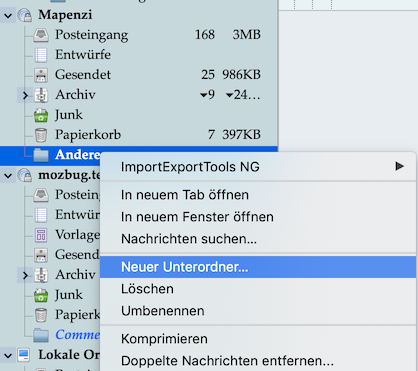Click the Gesendet sent folder icon under Mapenzi

click(x=41, y=75)
